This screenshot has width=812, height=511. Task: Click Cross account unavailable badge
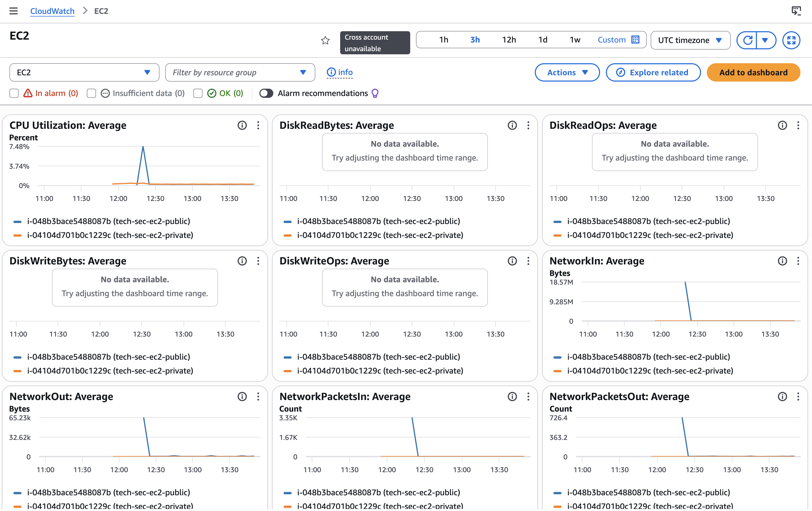tap(375, 43)
